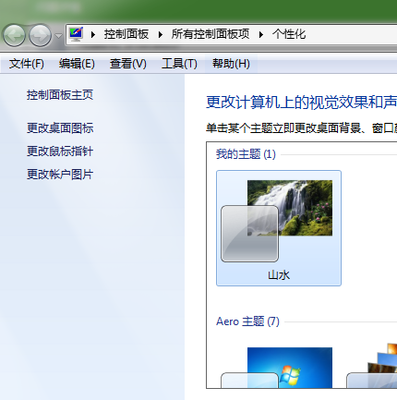
Task: Open the 工具(T) menu
Action: (x=179, y=63)
